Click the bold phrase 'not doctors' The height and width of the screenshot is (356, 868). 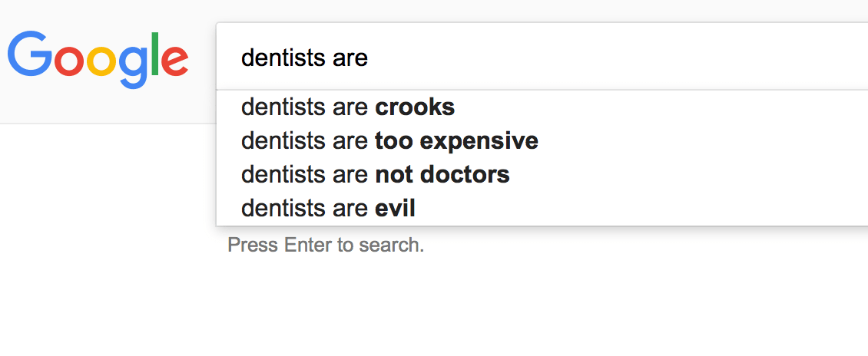pyautogui.click(x=442, y=175)
